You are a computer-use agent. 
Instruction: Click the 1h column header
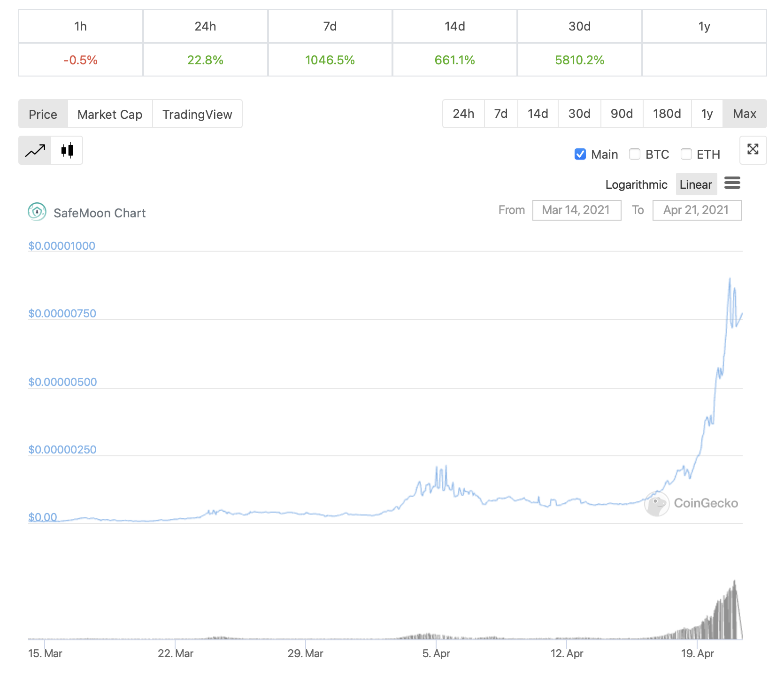pyautogui.click(x=81, y=26)
